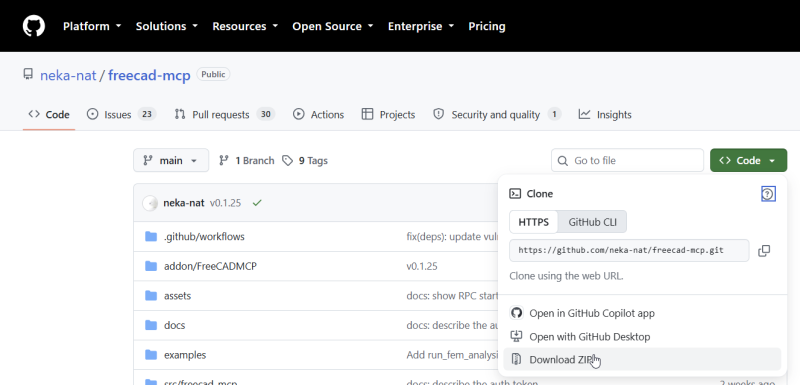Choose Open with GitHub Desktop

pyautogui.click(x=642, y=337)
